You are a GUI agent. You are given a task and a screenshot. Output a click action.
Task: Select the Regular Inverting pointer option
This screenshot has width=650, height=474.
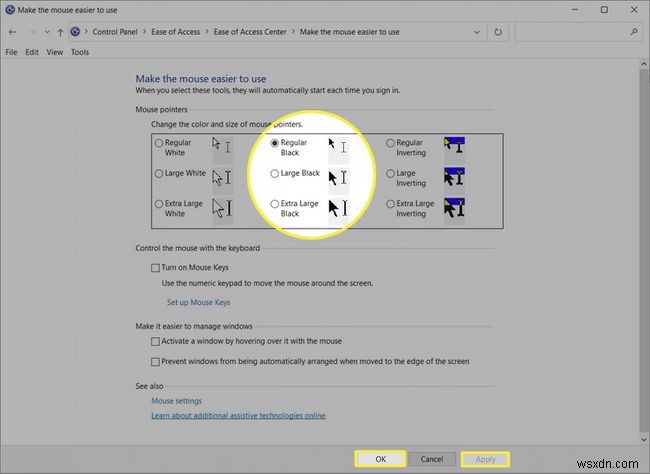[390, 143]
